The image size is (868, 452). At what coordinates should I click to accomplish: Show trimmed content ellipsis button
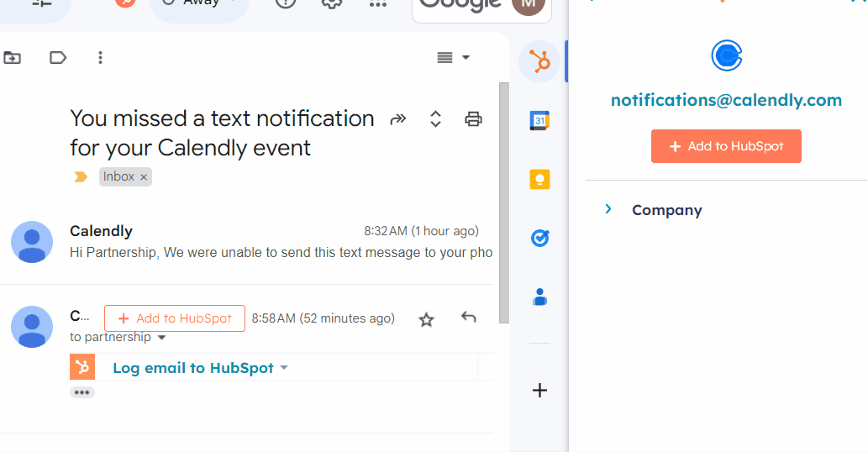click(82, 392)
